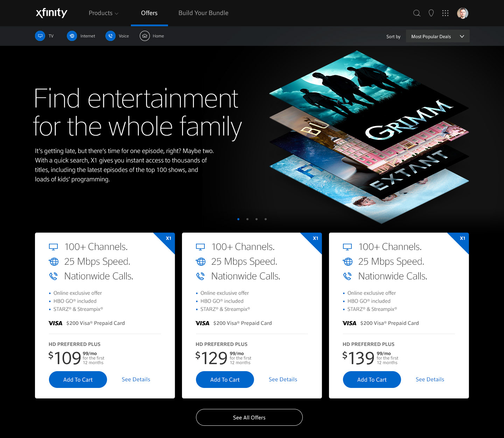504x438 pixels.
Task: Click the $129 price text
Action: [212, 358]
